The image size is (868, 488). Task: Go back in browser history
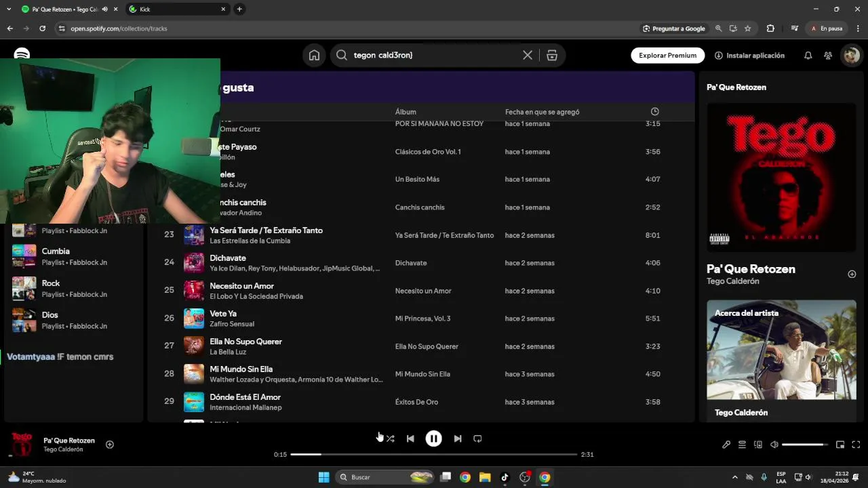point(9,28)
